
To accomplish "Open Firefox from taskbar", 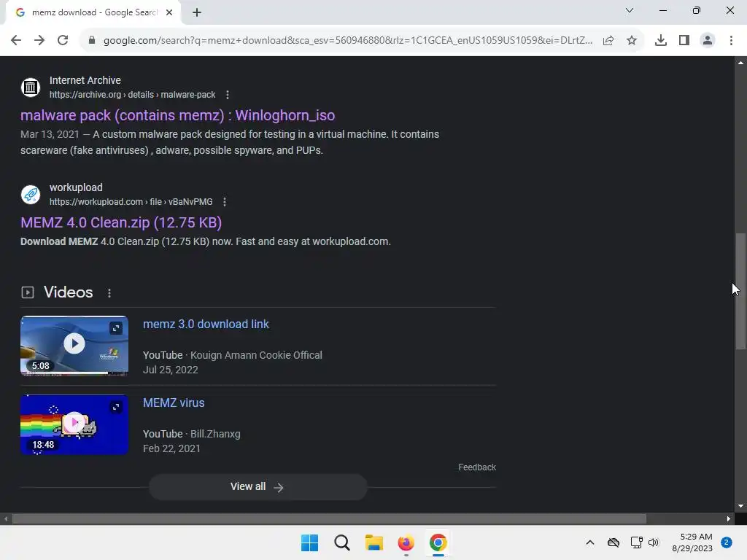I will click(406, 542).
